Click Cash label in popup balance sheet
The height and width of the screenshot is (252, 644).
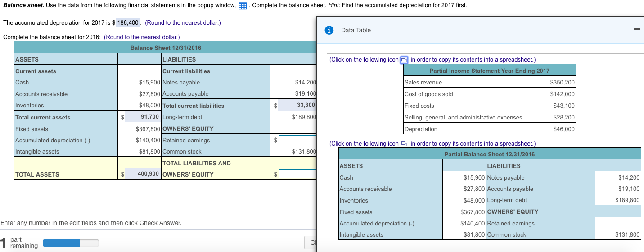[347, 177]
